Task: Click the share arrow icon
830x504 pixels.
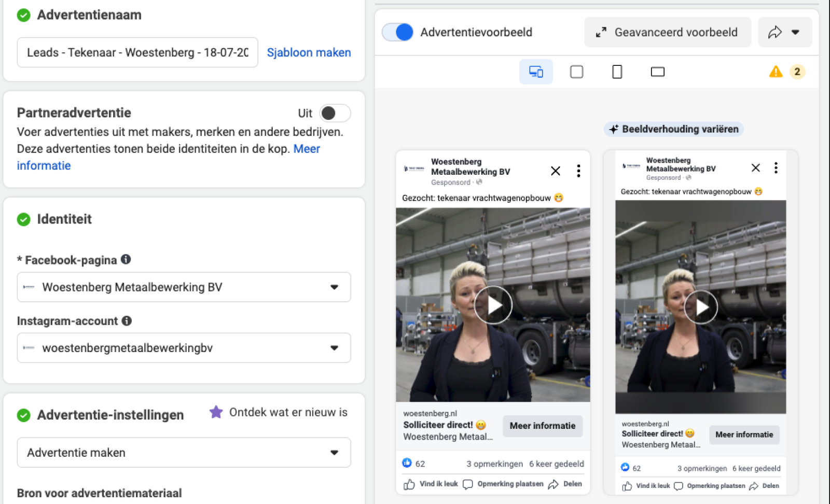Action: 775,32
